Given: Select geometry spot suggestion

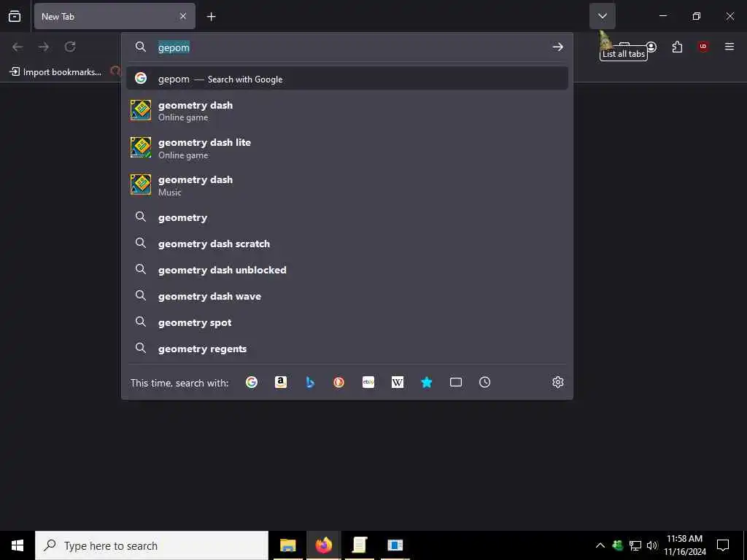Looking at the screenshot, I should [347, 322].
